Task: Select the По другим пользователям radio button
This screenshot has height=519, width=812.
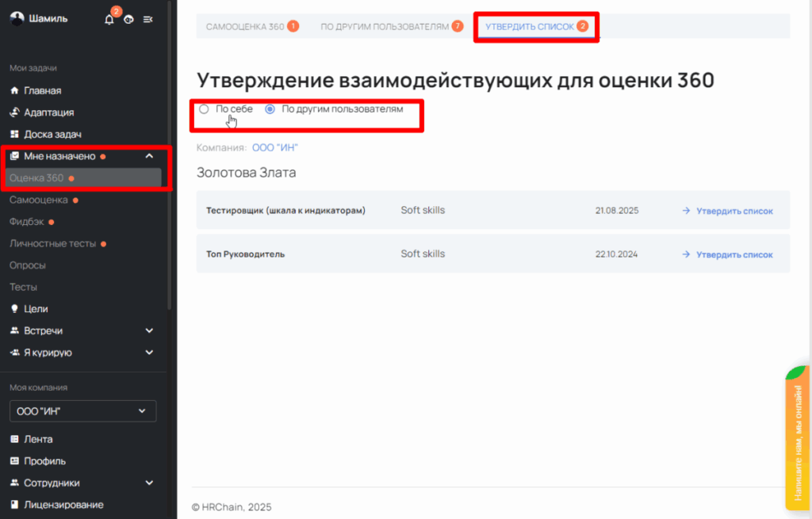Action: coord(270,109)
